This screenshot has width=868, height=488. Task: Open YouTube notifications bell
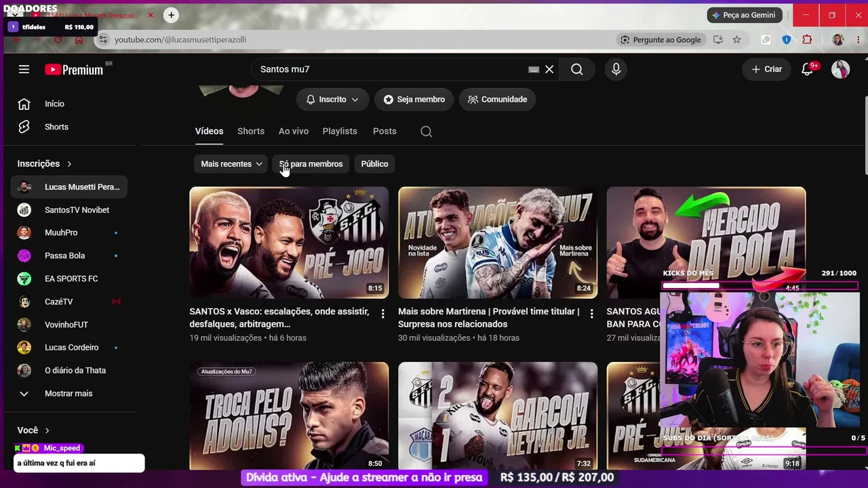807,69
